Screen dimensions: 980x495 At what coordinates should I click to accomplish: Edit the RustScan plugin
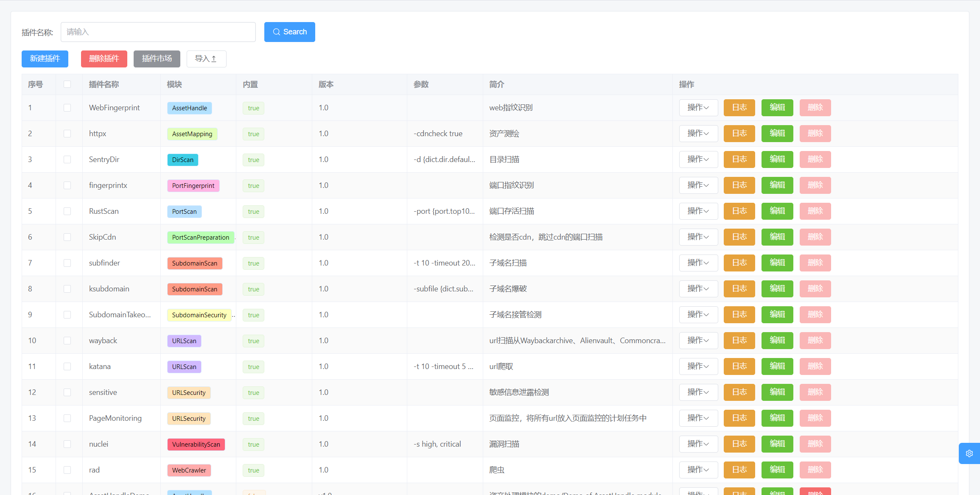point(777,211)
